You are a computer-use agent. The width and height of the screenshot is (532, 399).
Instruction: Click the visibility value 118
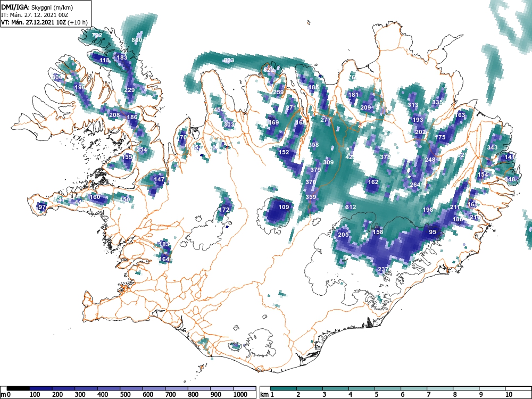105,61
